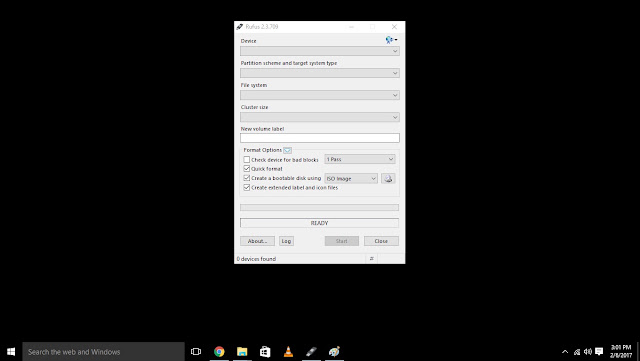Open the Log button

pos(286,241)
